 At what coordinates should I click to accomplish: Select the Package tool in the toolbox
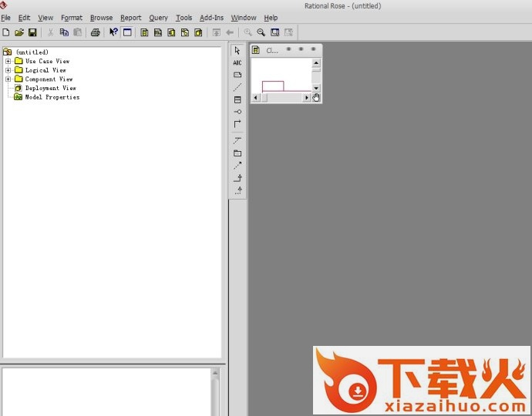pos(237,153)
